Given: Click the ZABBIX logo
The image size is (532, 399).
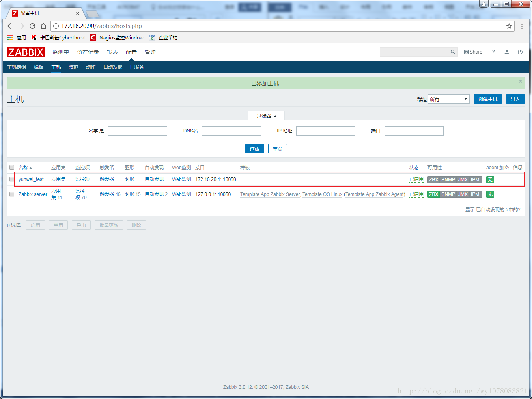Looking at the screenshot, I should click(x=26, y=52).
